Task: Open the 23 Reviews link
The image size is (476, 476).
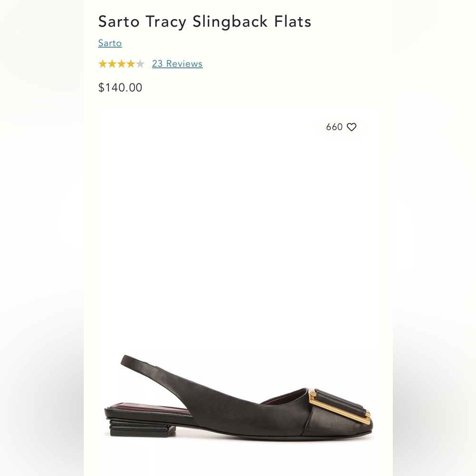Action: pyautogui.click(x=177, y=63)
